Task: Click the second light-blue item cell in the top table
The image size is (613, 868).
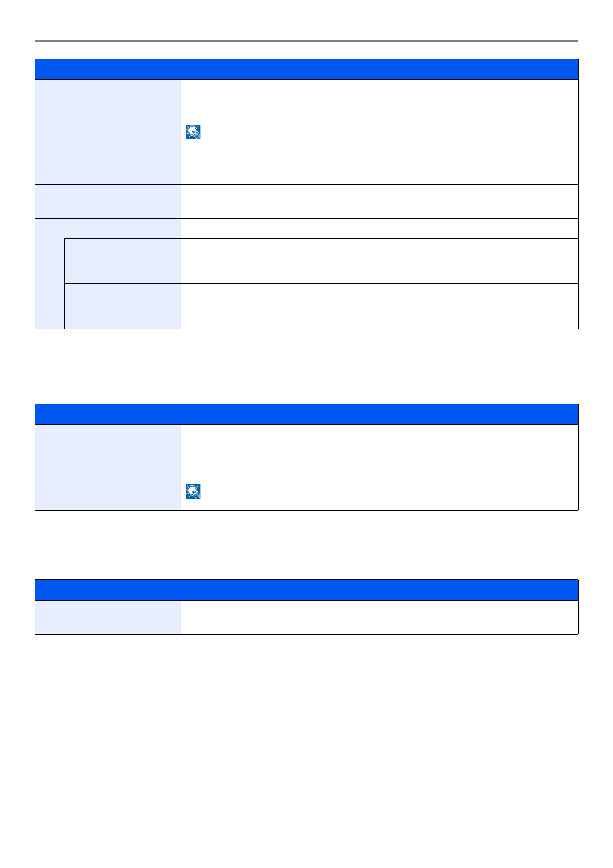Action: pos(108,167)
